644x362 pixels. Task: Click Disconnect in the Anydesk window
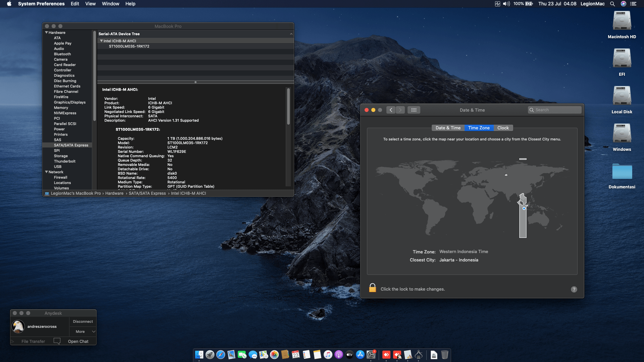tap(83, 321)
